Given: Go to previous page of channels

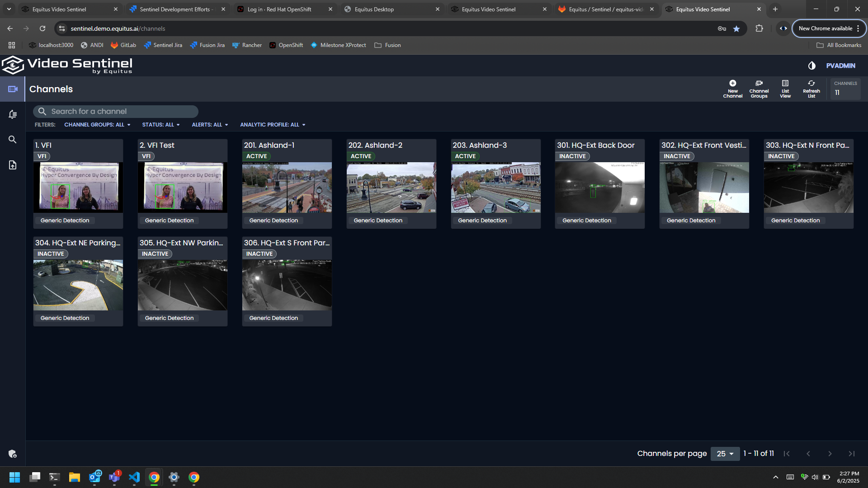Looking at the screenshot, I should [x=808, y=454].
